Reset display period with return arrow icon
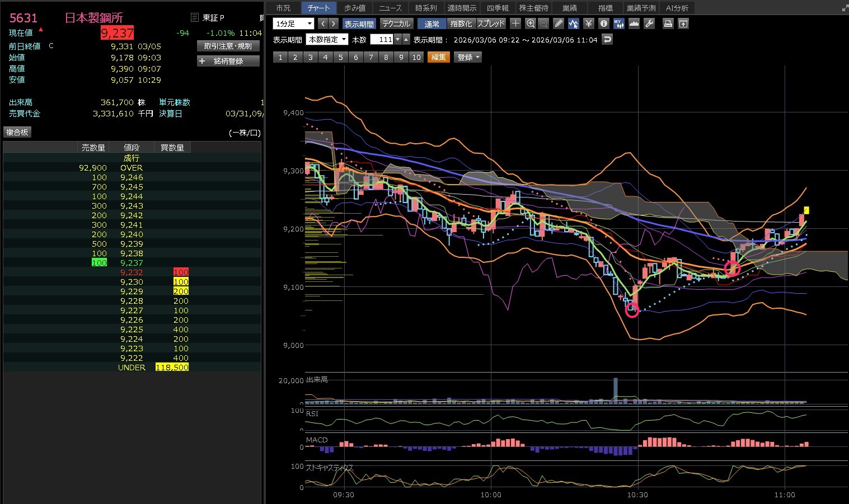 point(607,40)
